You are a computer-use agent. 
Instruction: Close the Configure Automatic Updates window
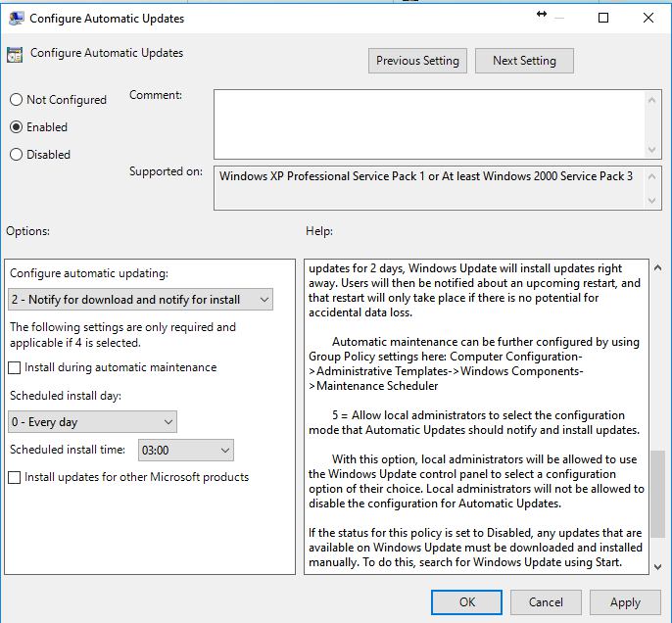648,18
